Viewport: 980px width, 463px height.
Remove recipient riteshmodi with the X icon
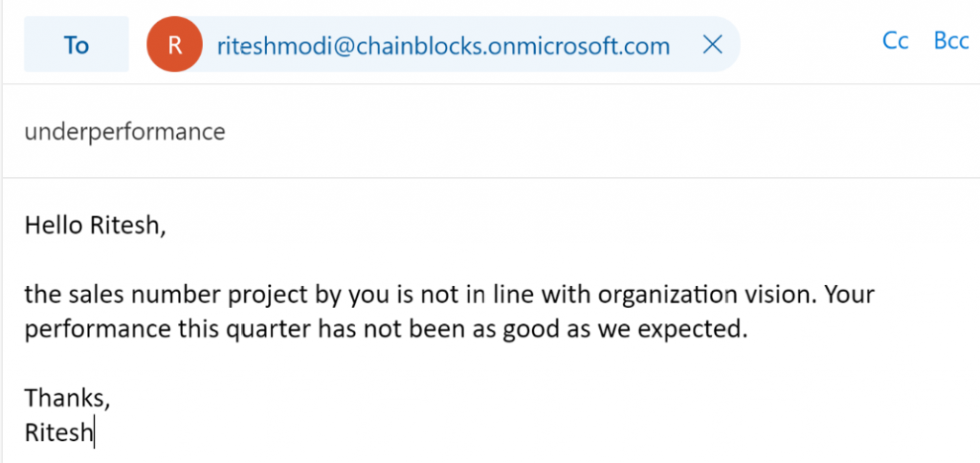pyautogui.click(x=712, y=45)
